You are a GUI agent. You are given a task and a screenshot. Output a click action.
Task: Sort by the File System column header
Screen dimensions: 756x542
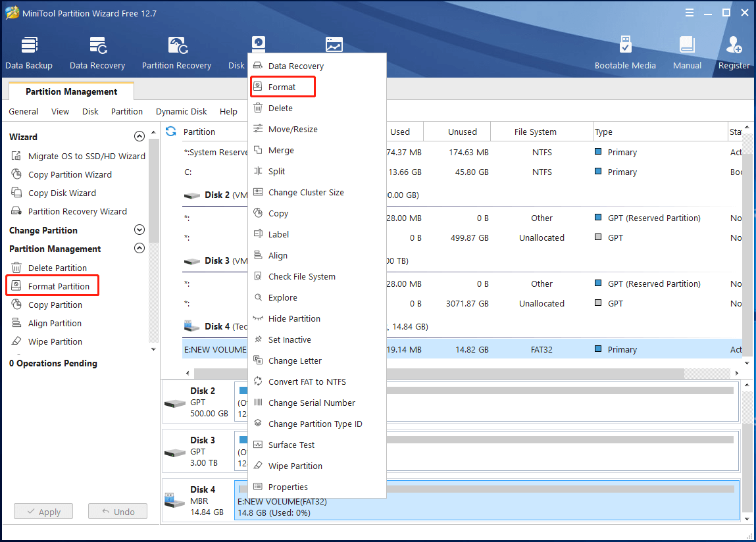(542, 132)
